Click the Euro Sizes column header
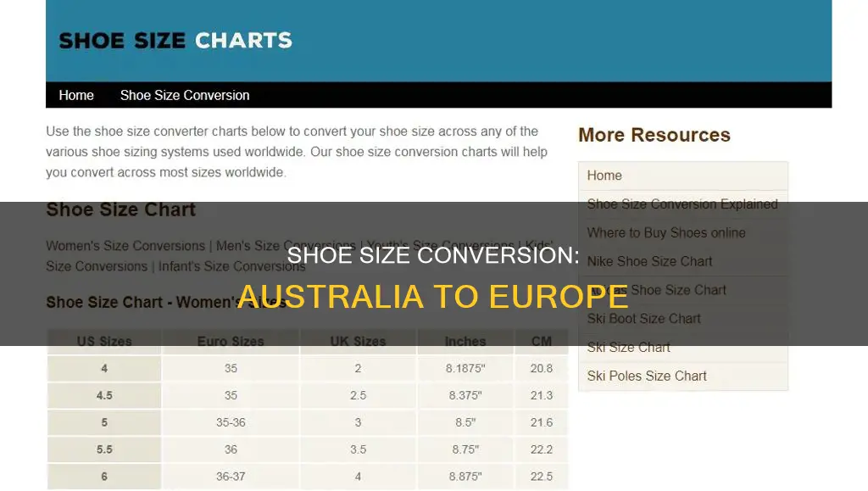The width and height of the screenshot is (868, 491). point(231,341)
